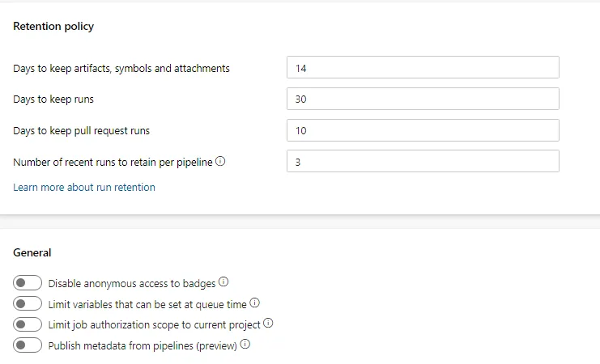The height and width of the screenshot is (364, 600).
Task: View info about Publish metadata from pipelines
Action: [x=245, y=345]
